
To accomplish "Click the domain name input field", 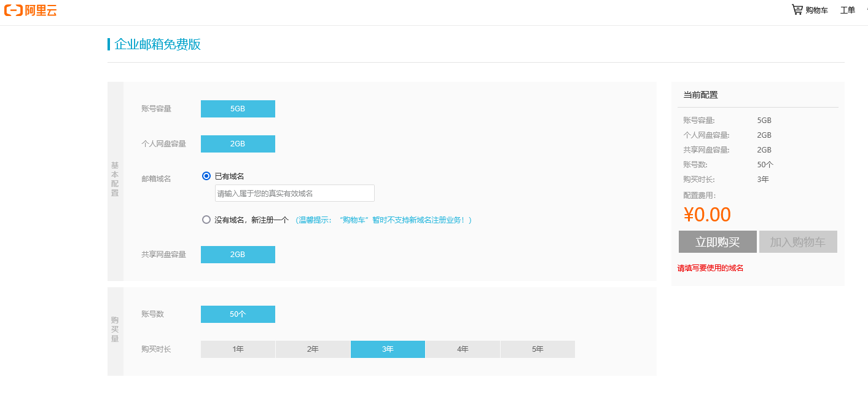I will [x=294, y=193].
